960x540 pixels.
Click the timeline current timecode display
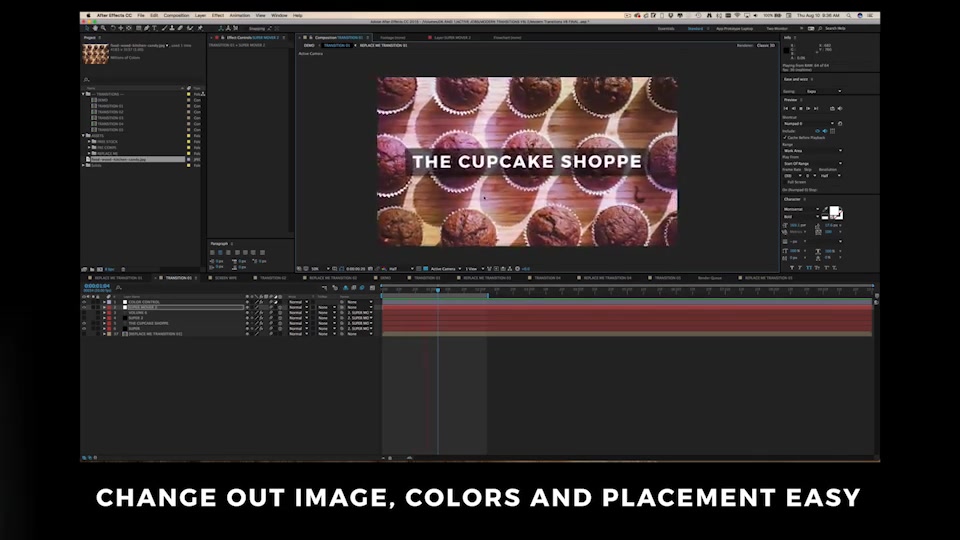tap(97, 286)
